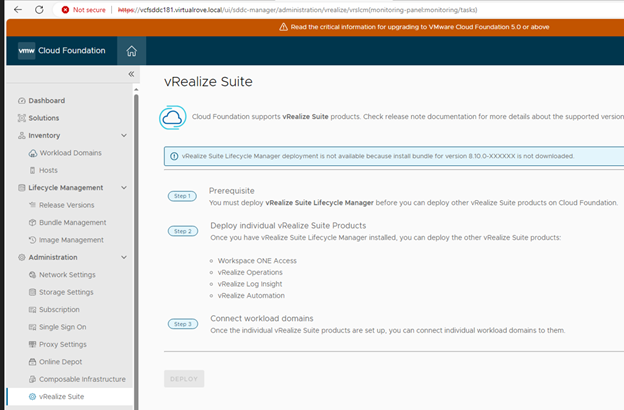624x410 pixels.
Task: Open Proxy Settings
Action: point(62,345)
